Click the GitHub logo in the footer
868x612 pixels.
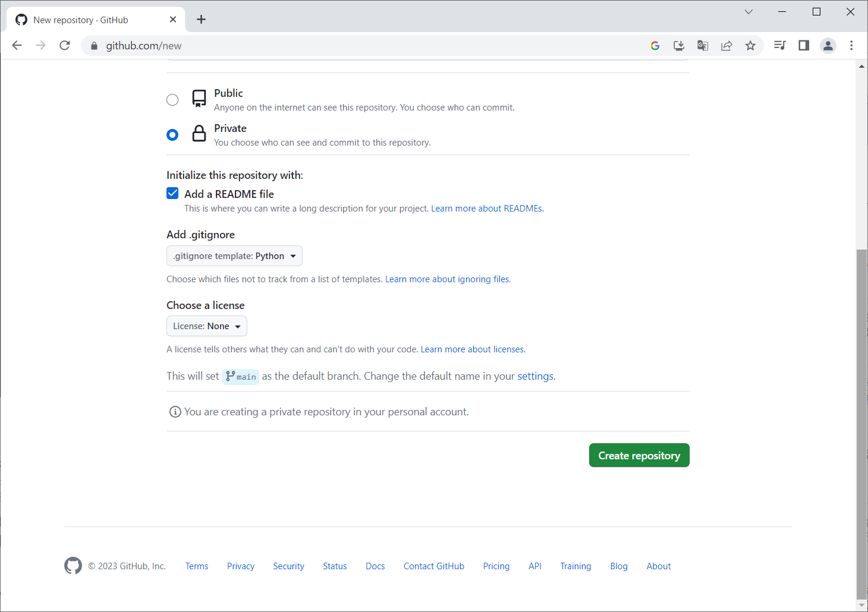pyautogui.click(x=73, y=566)
